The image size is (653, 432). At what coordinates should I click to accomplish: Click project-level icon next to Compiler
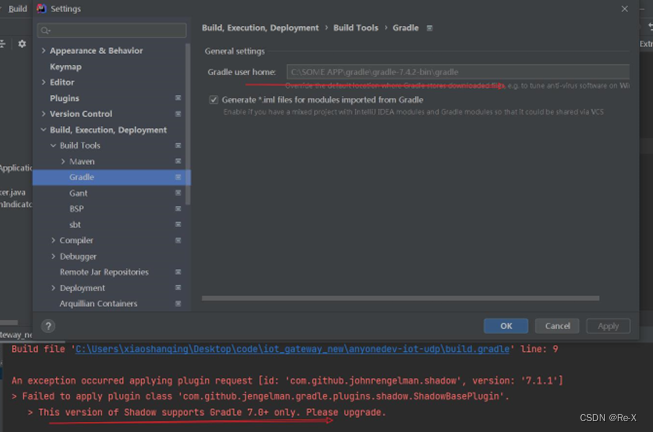point(178,240)
